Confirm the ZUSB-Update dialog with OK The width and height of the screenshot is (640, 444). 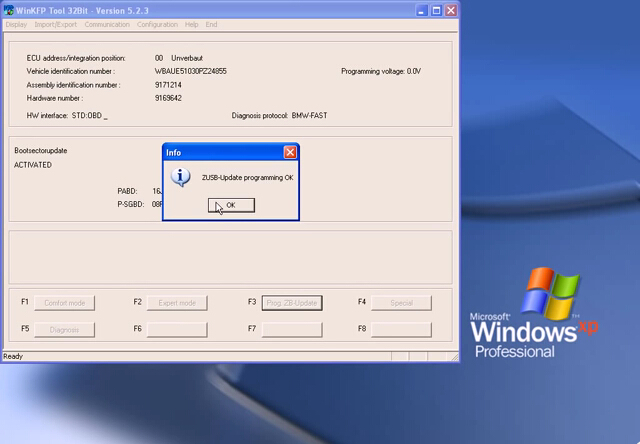coord(231,205)
